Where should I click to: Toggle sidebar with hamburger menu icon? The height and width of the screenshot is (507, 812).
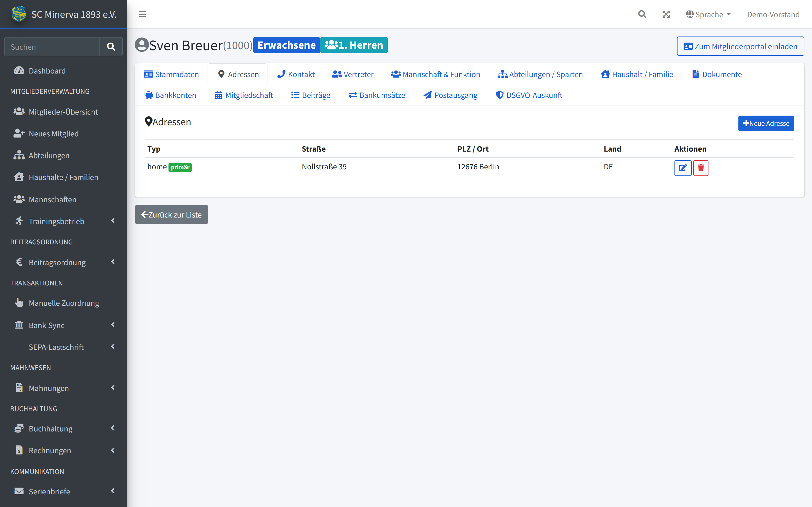[143, 14]
